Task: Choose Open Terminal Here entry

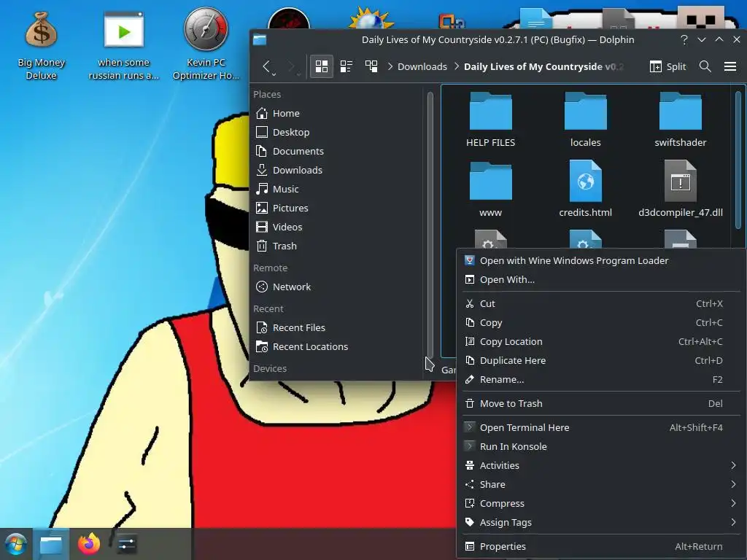Action: pos(601,427)
